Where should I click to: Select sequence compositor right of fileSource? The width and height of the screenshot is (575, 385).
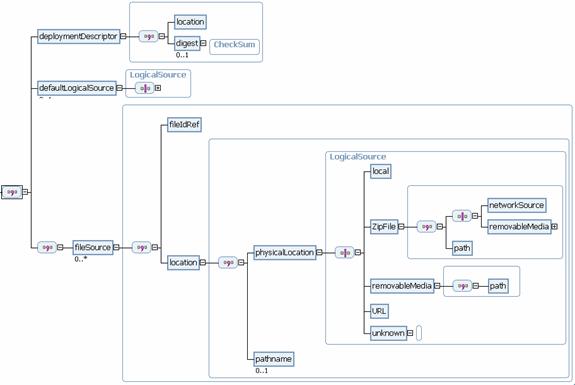coord(142,248)
